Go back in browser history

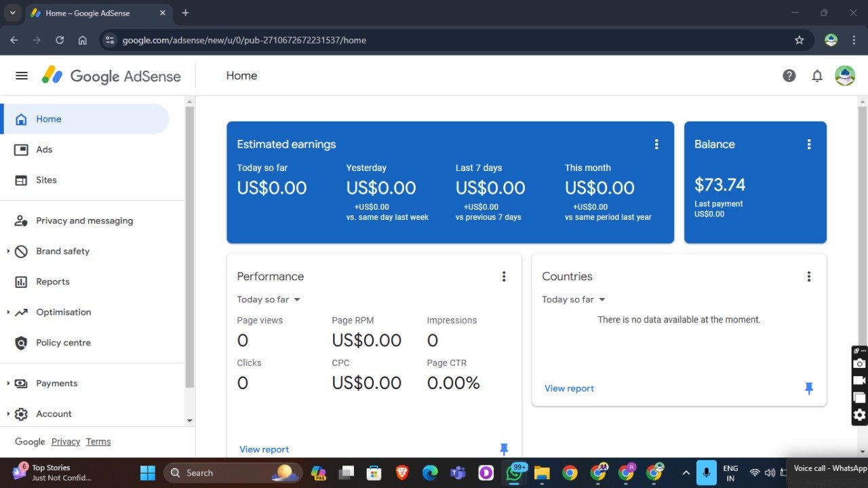(x=14, y=40)
